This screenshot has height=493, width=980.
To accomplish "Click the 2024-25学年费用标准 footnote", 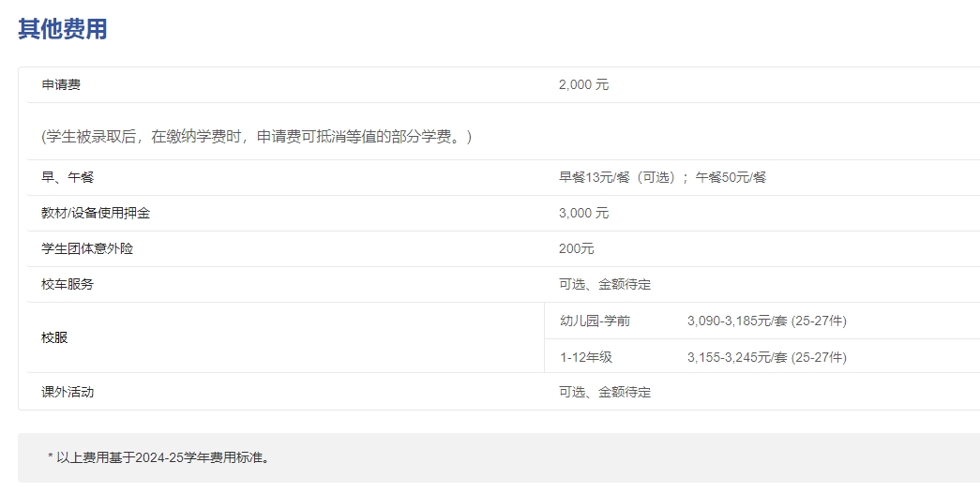I will (x=158, y=457).
